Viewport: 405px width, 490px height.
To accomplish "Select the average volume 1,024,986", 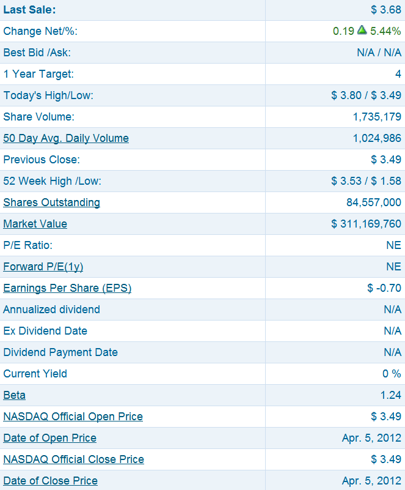I will point(377,138).
